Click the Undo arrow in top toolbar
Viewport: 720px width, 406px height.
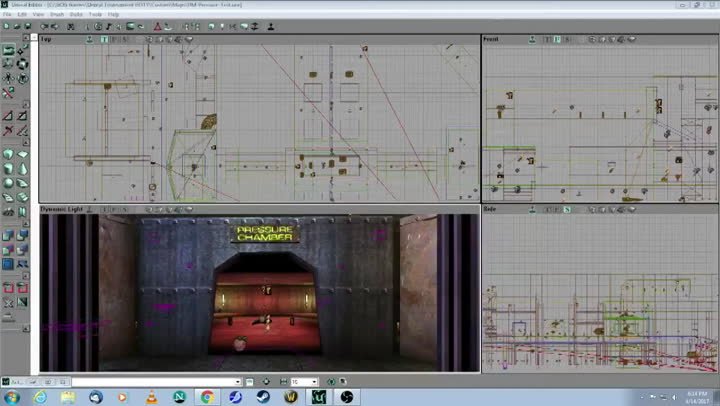click(x=45, y=24)
